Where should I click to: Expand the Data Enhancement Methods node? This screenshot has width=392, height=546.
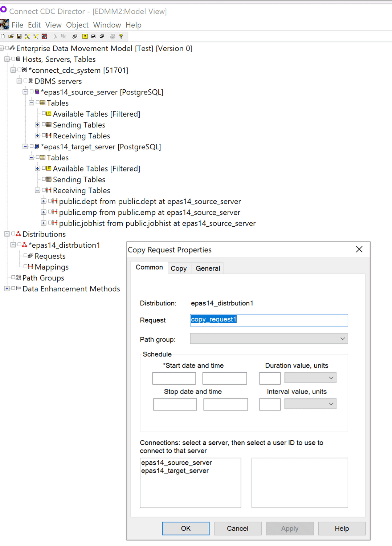(7, 288)
